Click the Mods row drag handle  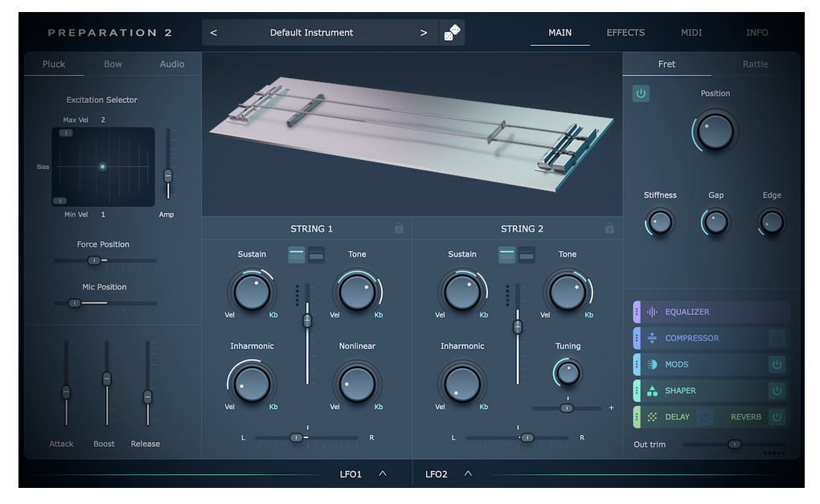point(637,364)
